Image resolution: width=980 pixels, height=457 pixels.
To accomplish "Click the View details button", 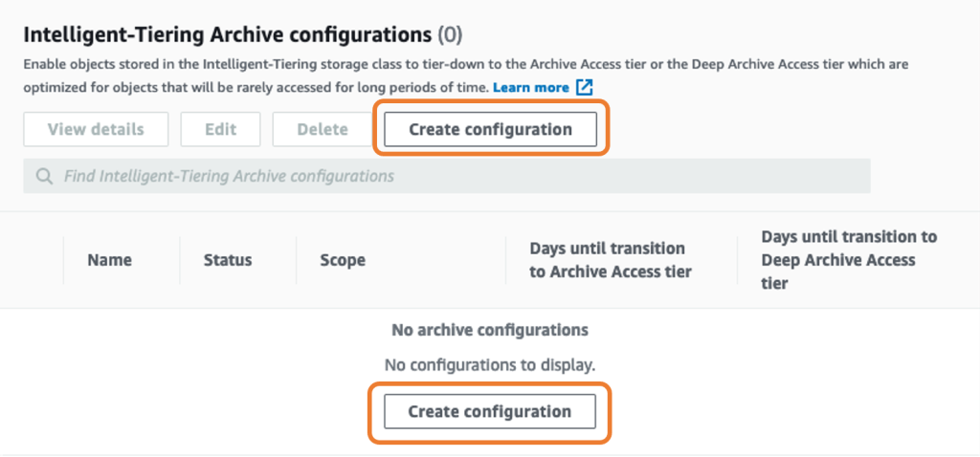I will coord(96,129).
